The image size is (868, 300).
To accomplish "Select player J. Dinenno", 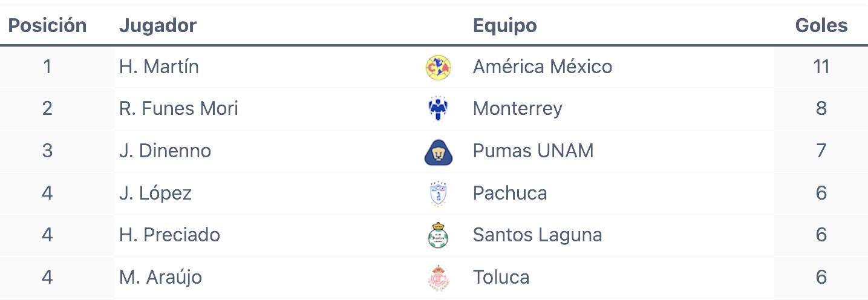I will [165, 151].
